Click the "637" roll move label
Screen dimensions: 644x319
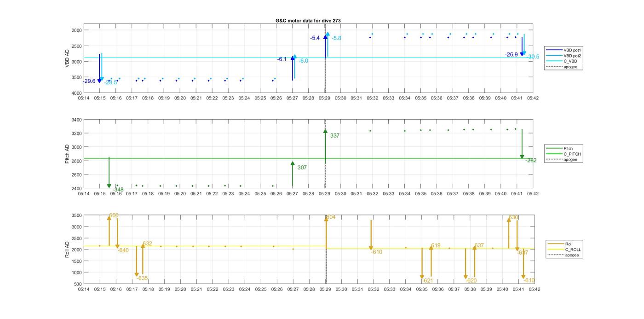click(479, 246)
